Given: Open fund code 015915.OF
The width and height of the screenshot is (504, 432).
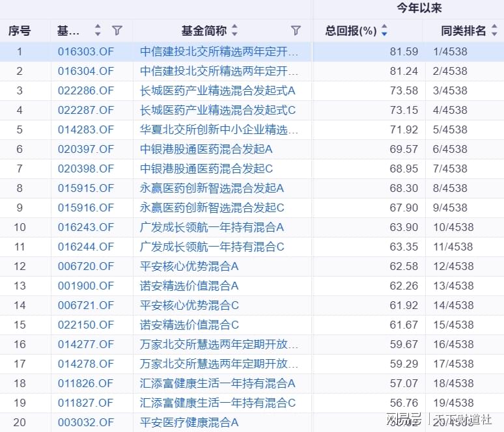Looking at the screenshot, I should point(86,188).
